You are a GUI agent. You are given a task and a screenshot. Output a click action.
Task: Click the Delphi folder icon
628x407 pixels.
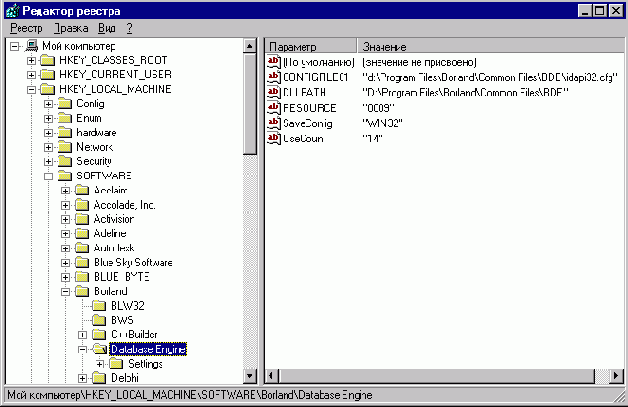click(x=99, y=378)
